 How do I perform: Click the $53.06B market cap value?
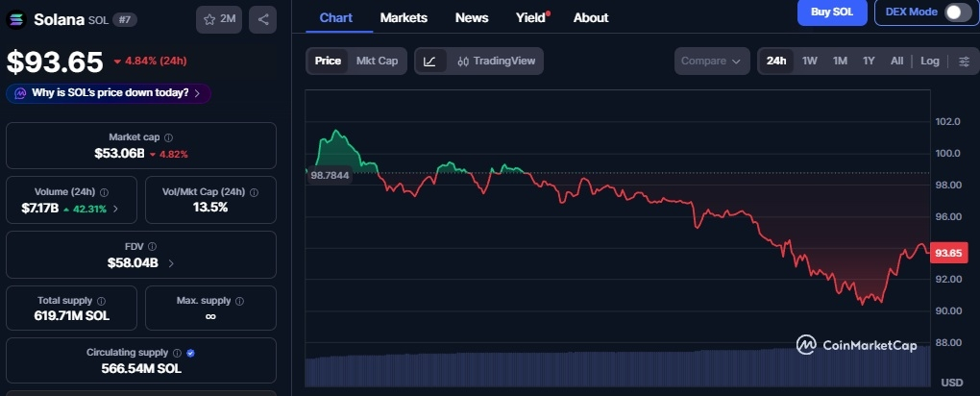pyautogui.click(x=119, y=153)
